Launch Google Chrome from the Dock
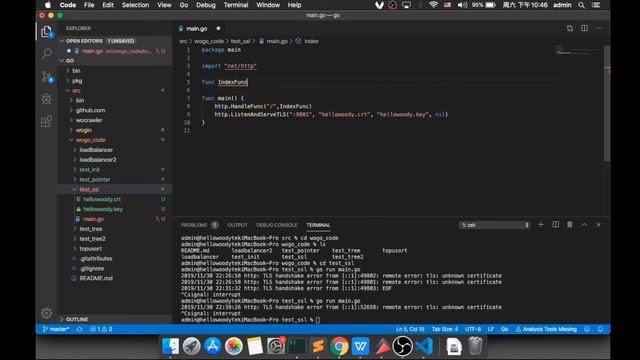Image resolution: width=640 pixels, height=360 pixels. point(339,346)
